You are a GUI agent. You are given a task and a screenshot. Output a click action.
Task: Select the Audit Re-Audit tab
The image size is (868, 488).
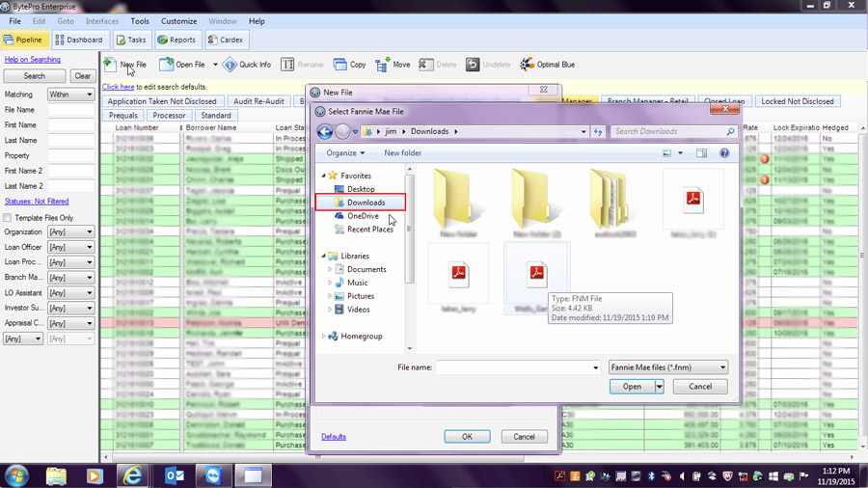(x=258, y=101)
